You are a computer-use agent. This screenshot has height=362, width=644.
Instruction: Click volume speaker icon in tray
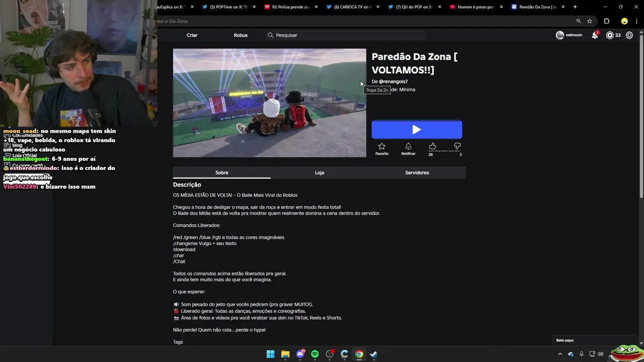600,354
